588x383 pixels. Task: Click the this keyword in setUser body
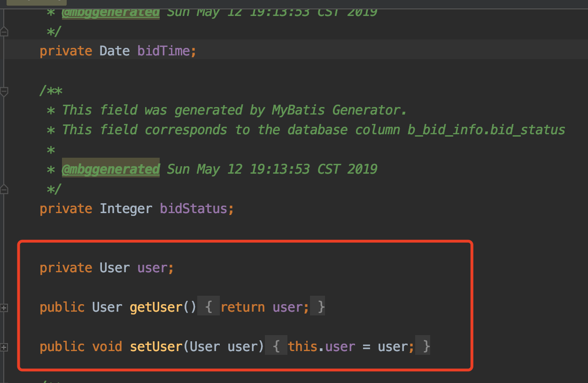(302, 347)
